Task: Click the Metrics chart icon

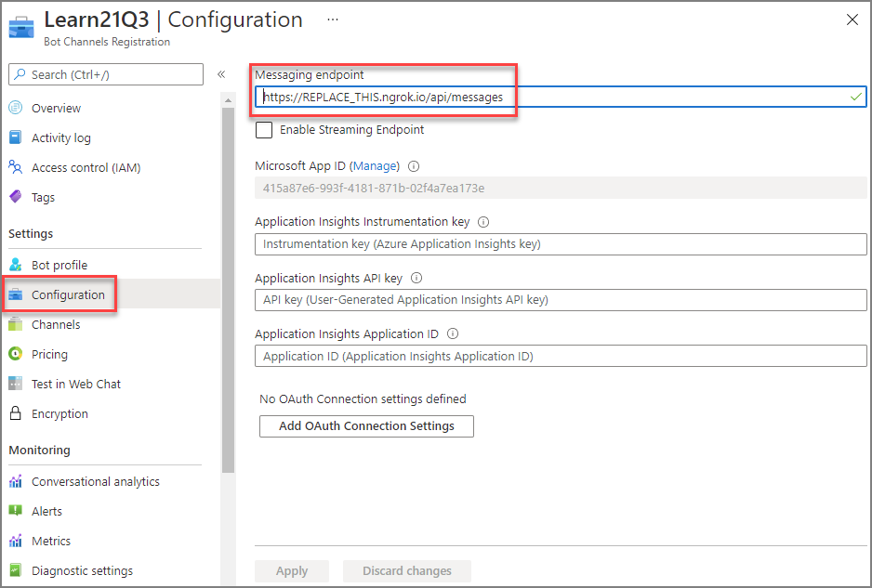Action: click(x=16, y=541)
